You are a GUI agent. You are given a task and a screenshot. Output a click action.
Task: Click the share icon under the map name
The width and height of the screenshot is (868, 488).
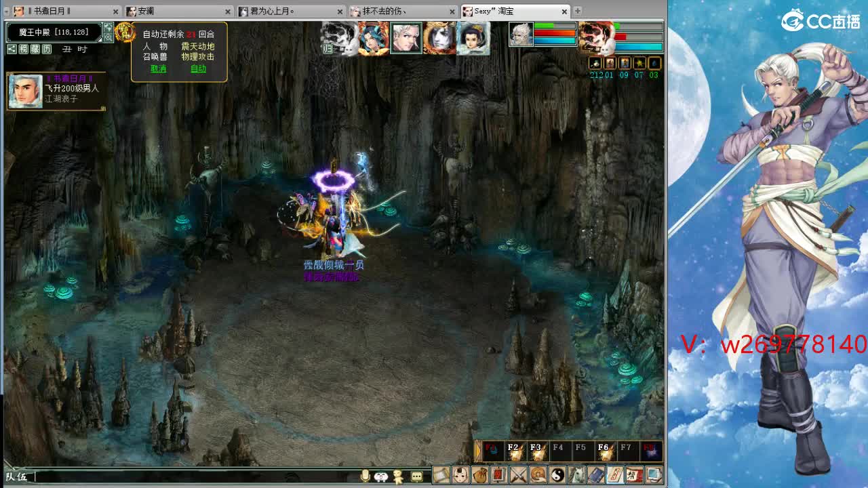click(12, 49)
